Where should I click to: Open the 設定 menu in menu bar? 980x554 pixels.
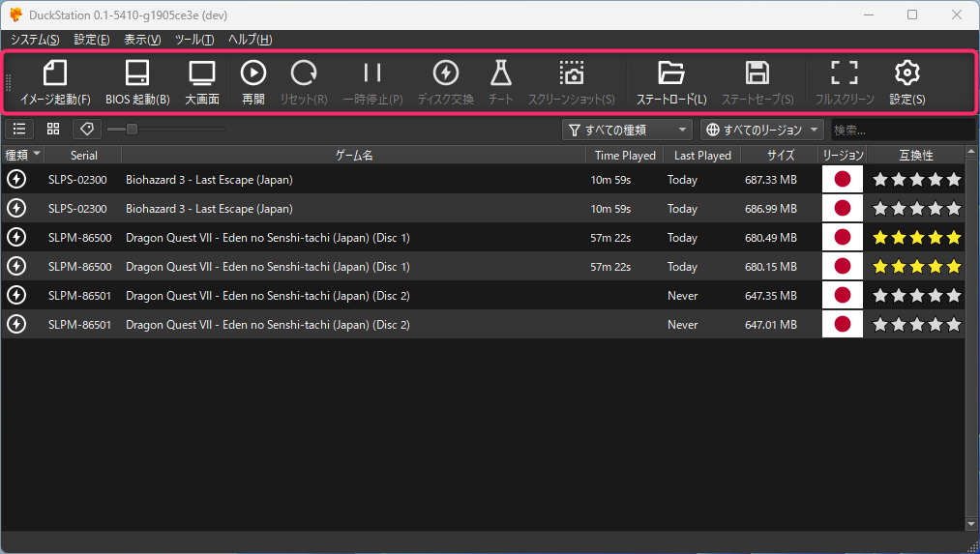point(92,40)
